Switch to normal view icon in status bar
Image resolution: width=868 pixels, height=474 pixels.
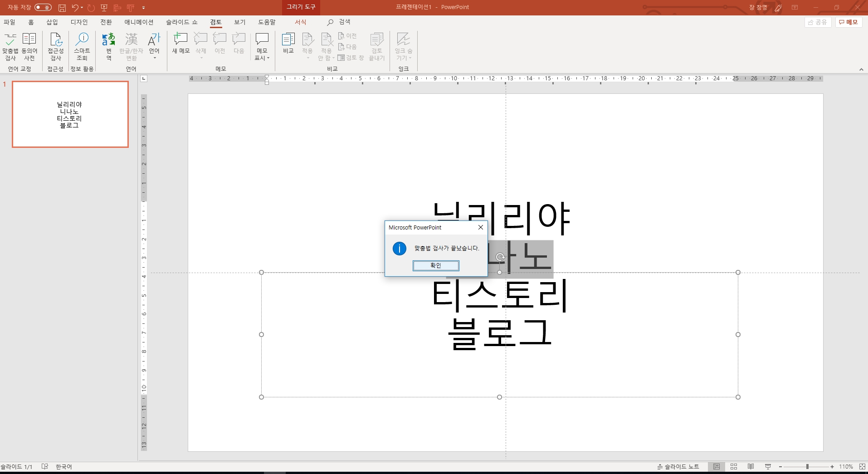(717, 466)
